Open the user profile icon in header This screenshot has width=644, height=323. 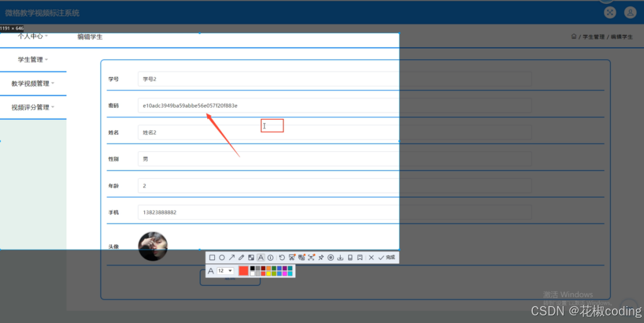tap(630, 12)
